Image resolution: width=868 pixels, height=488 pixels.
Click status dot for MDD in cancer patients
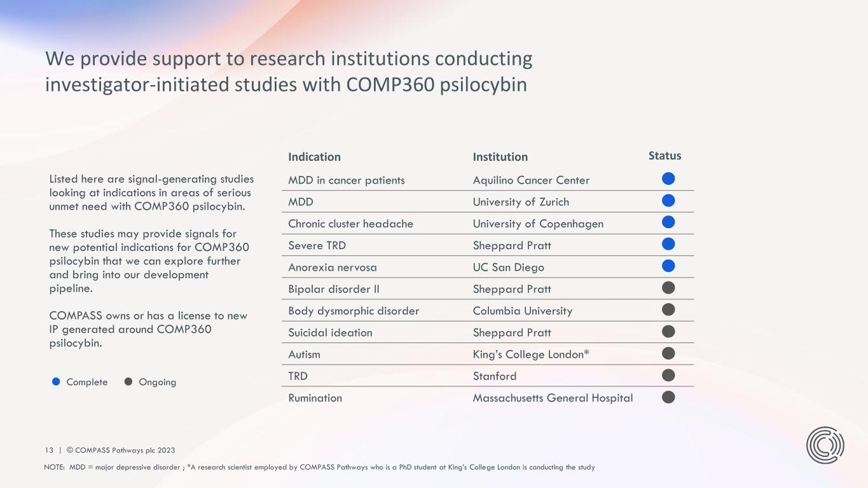click(668, 179)
